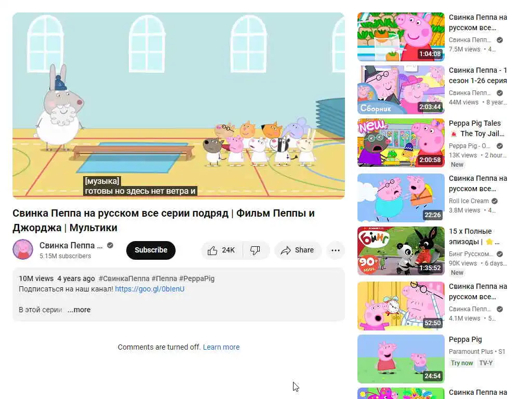Open the channel avatar of Свинка Пеппа

23,249
